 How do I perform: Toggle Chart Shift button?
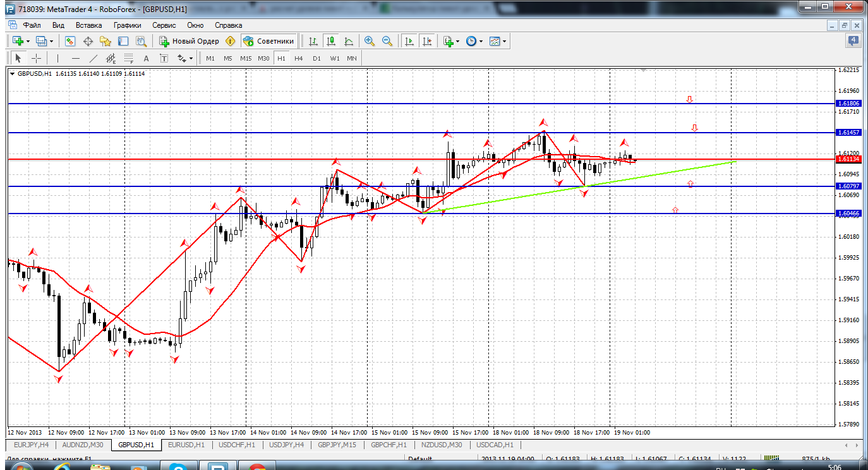[427, 41]
